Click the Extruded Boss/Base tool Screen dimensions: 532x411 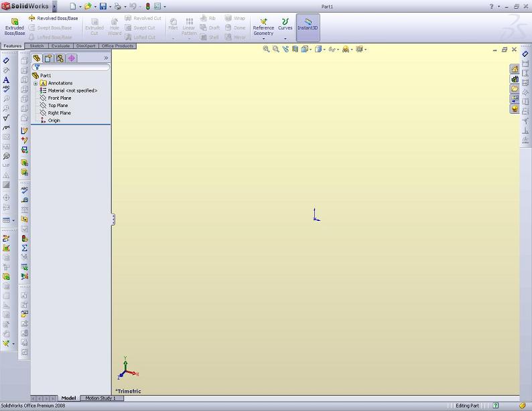[15, 27]
